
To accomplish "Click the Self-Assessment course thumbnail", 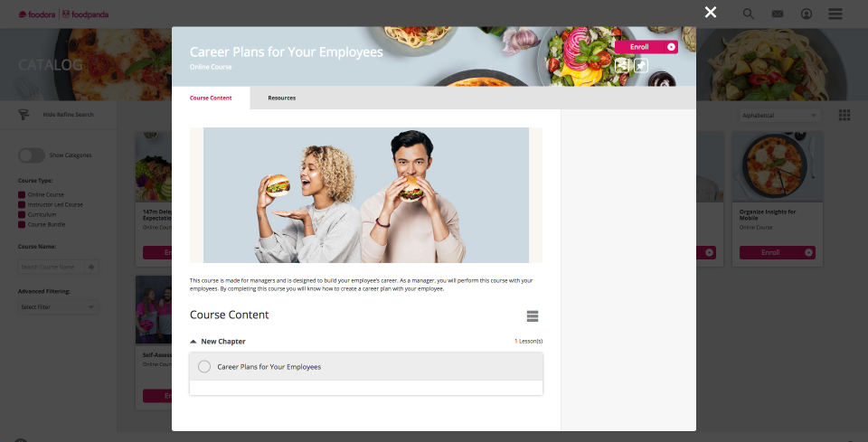I will (x=154, y=310).
